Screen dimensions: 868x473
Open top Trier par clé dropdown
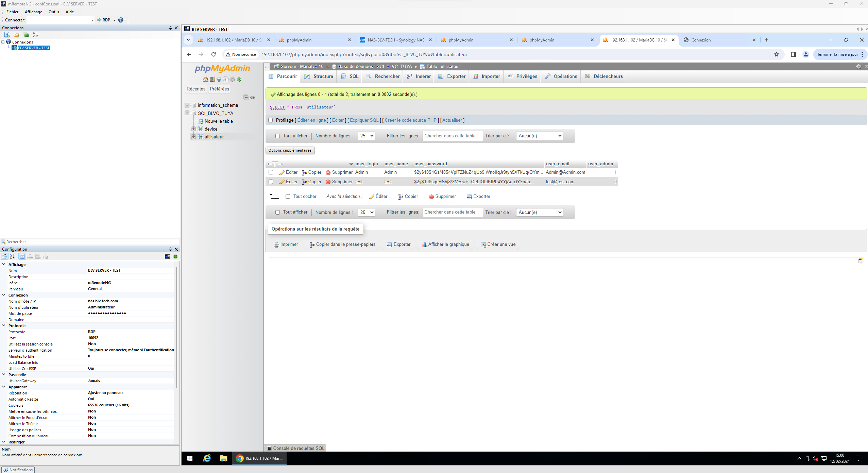coord(539,136)
